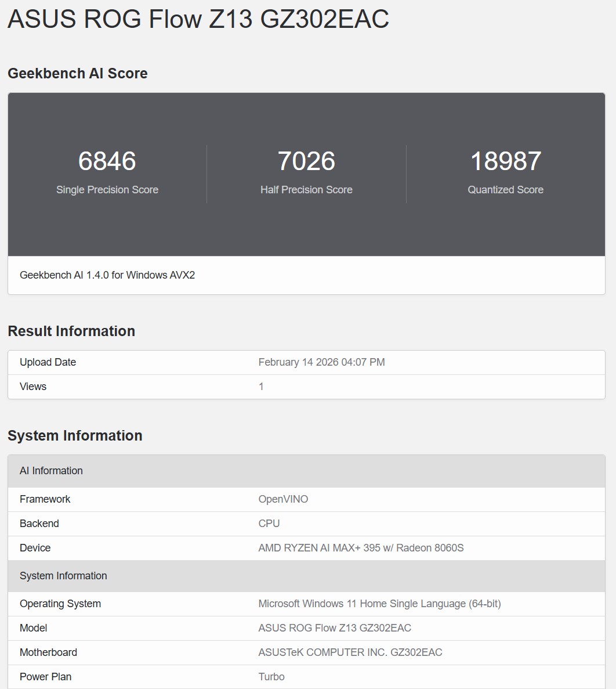Click the ASUSTeK COMPUTER INC. motherboard value
Screen dimensions: 616x689
(x=350, y=652)
